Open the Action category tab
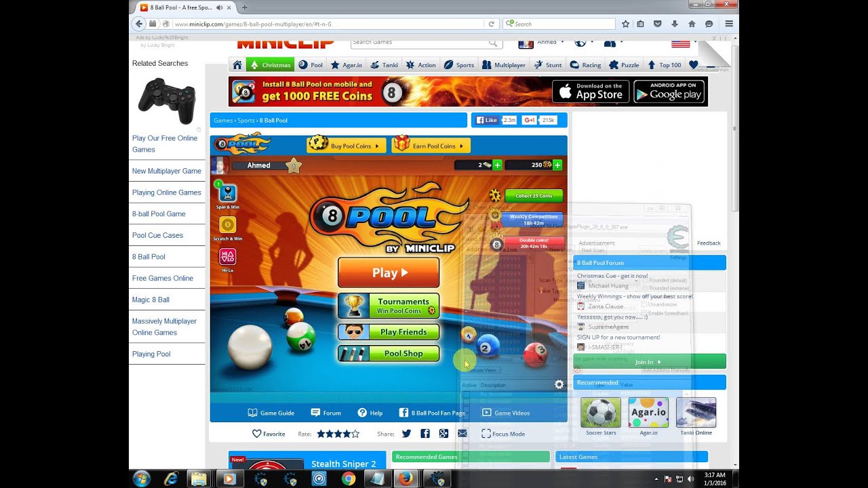Viewport: 868px width, 488px height. click(421, 65)
